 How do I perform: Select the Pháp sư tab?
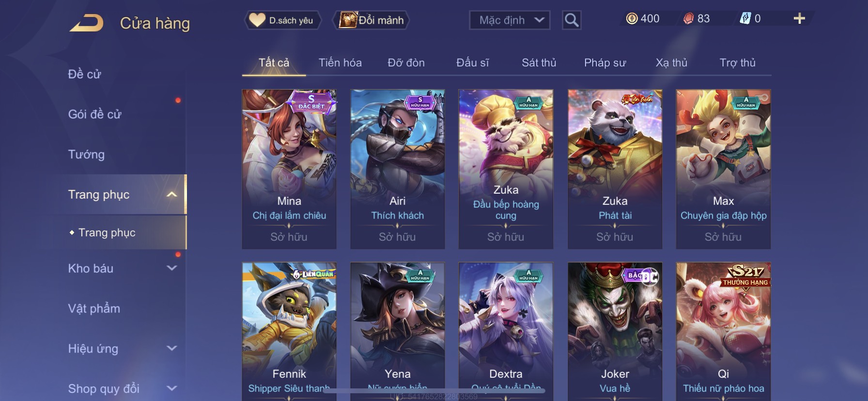click(605, 62)
